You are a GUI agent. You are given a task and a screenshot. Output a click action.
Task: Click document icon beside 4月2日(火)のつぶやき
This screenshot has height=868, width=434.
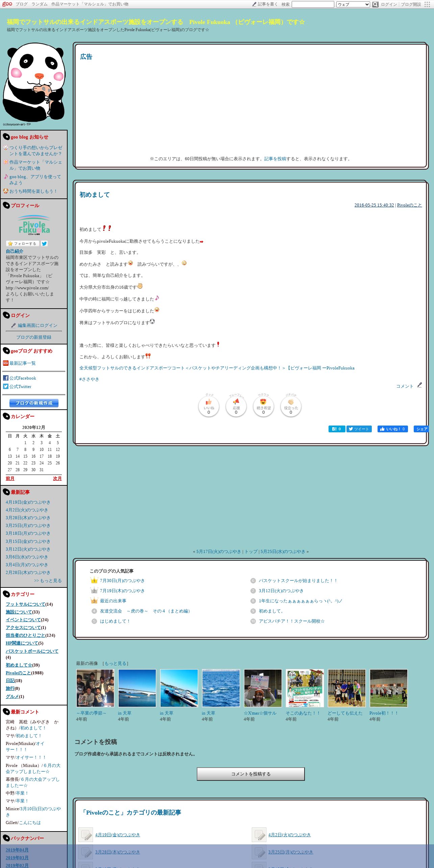pyautogui.click(x=259, y=835)
